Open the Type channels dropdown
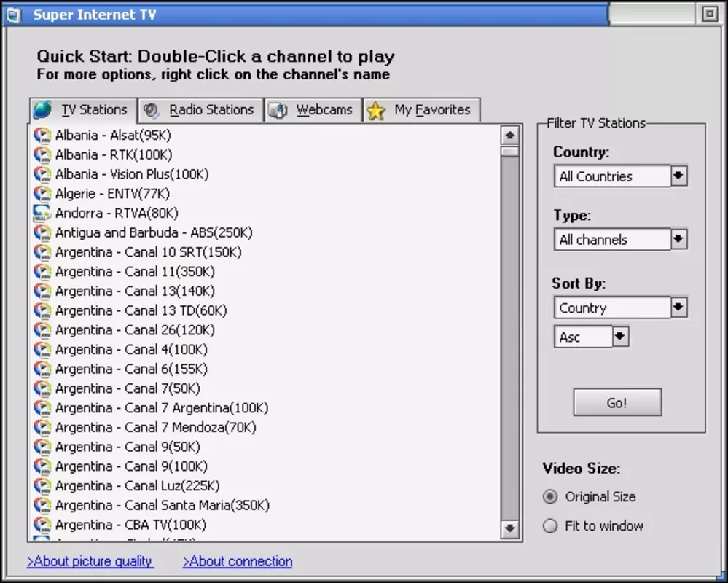The width and height of the screenshot is (728, 583). 678,240
